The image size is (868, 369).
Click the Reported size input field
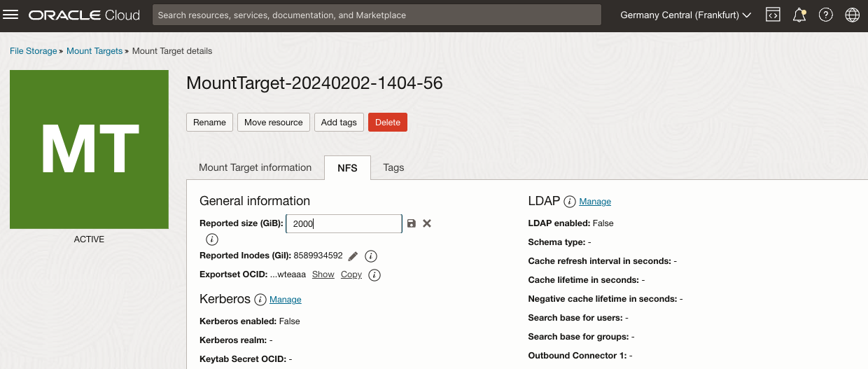coord(343,223)
